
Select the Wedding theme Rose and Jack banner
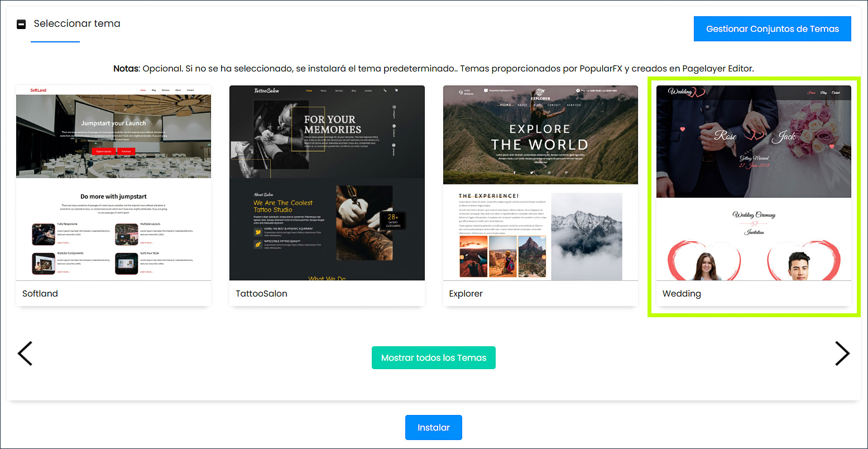point(754,142)
